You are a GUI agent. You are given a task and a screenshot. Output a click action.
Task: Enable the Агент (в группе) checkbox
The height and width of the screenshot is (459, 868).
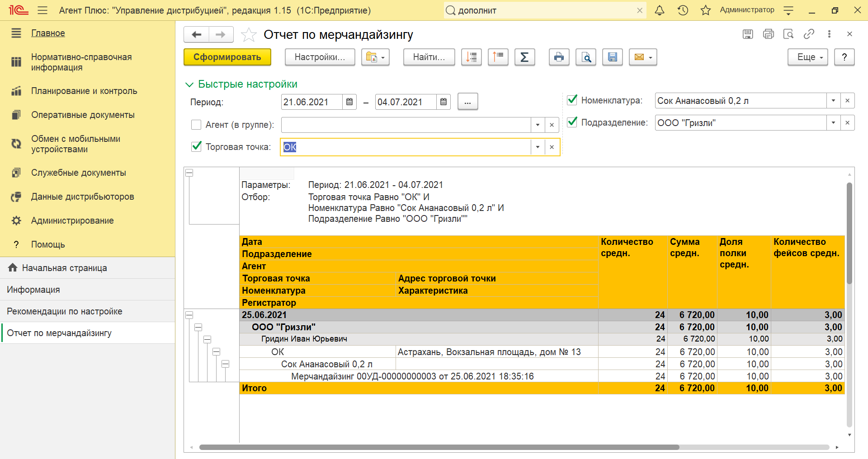(x=196, y=125)
